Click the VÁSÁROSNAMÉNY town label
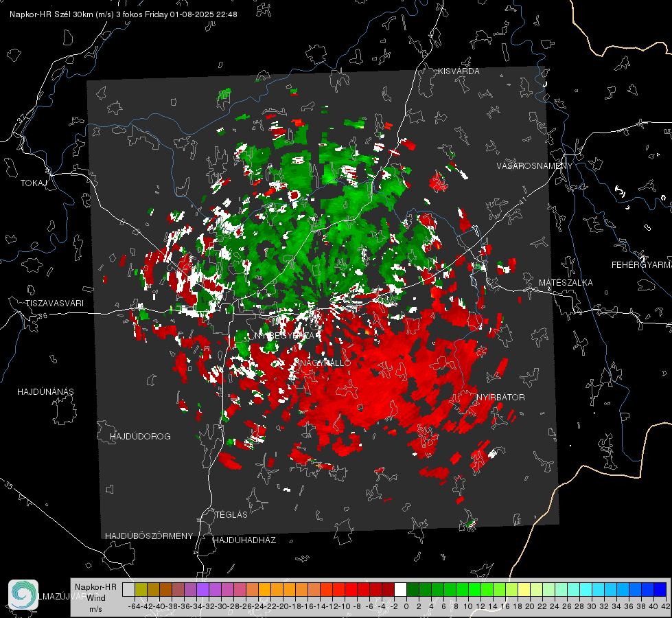 [535, 165]
